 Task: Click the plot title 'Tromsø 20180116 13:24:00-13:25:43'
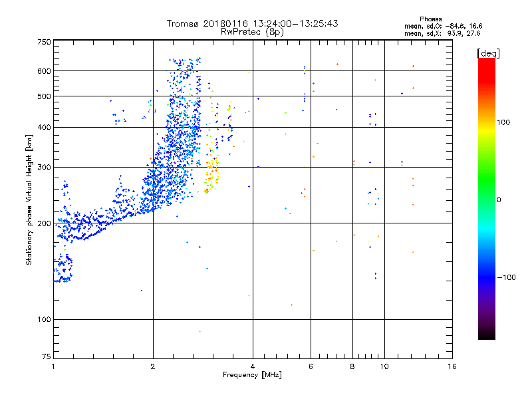[x=252, y=23]
